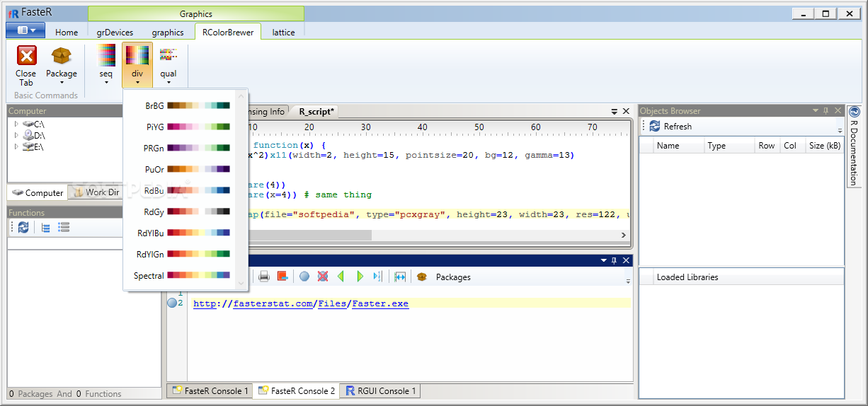Pin the console pane
868x406 pixels.
[x=614, y=260]
